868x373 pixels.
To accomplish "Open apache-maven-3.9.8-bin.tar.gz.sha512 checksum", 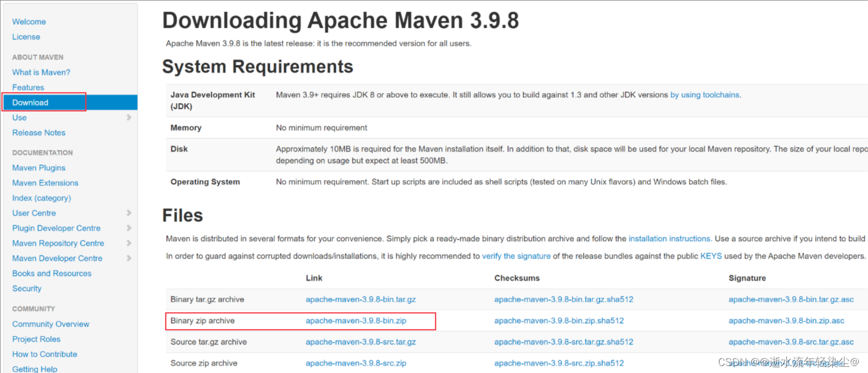I will pyautogui.click(x=564, y=299).
